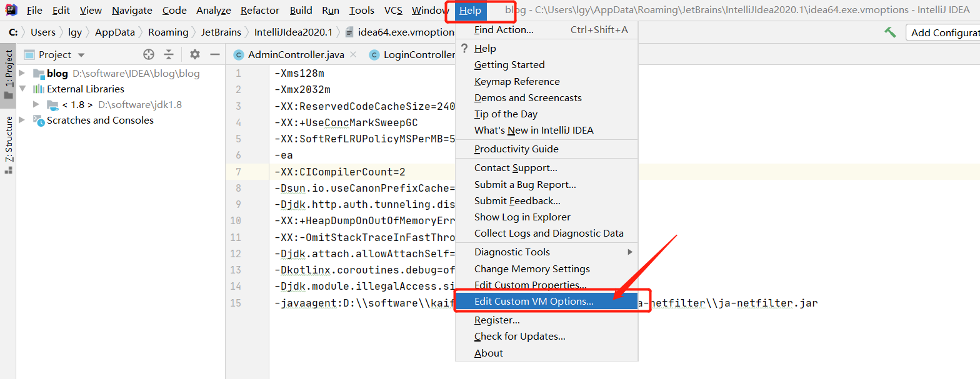Screen dimensions: 980x379
Task: Open Productivity Guide
Action: [x=546, y=149]
